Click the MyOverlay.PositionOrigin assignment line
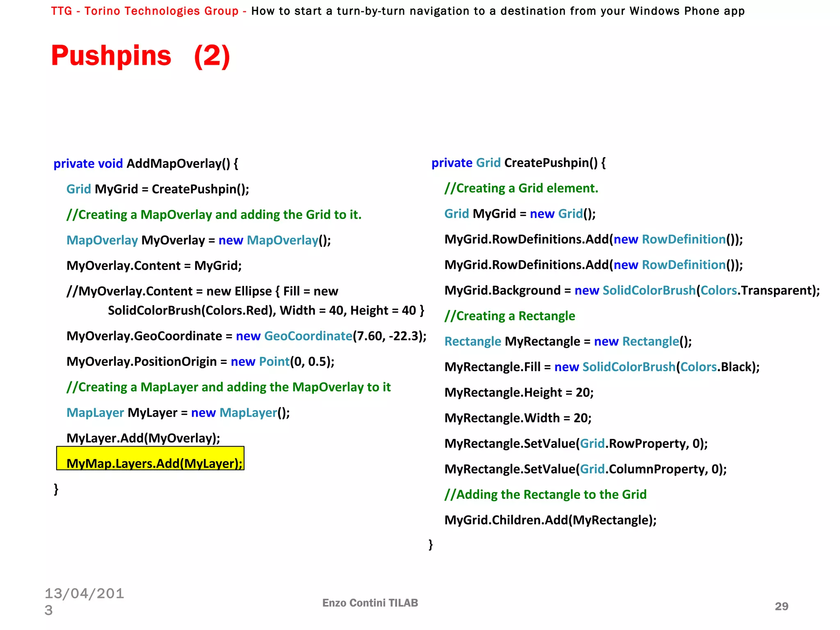Image resolution: width=840 pixels, height=630 pixels. coord(200,361)
